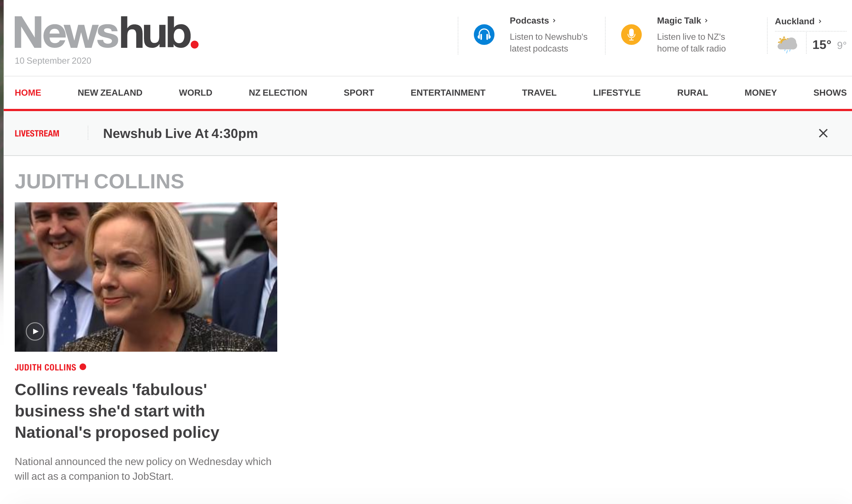Viewport: 852px width, 504px height.
Task: Expand the Auckland weather location chevron
Action: (820, 21)
